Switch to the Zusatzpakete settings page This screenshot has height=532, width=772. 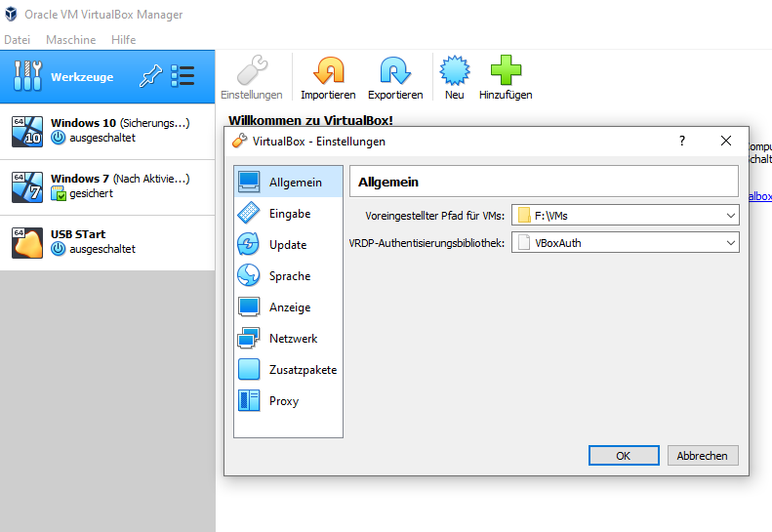(289, 369)
